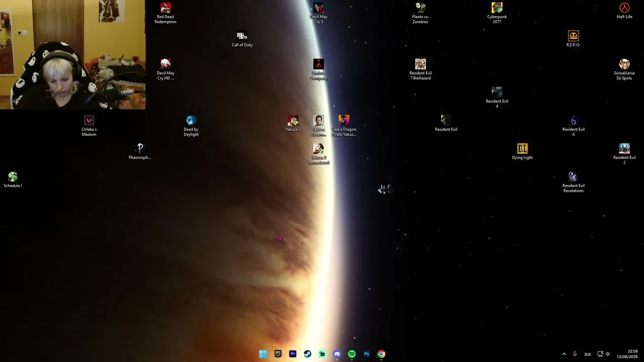Select the Half-Life desktop shortcut
The height and width of the screenshot is (362, 644).
point(624,11)
